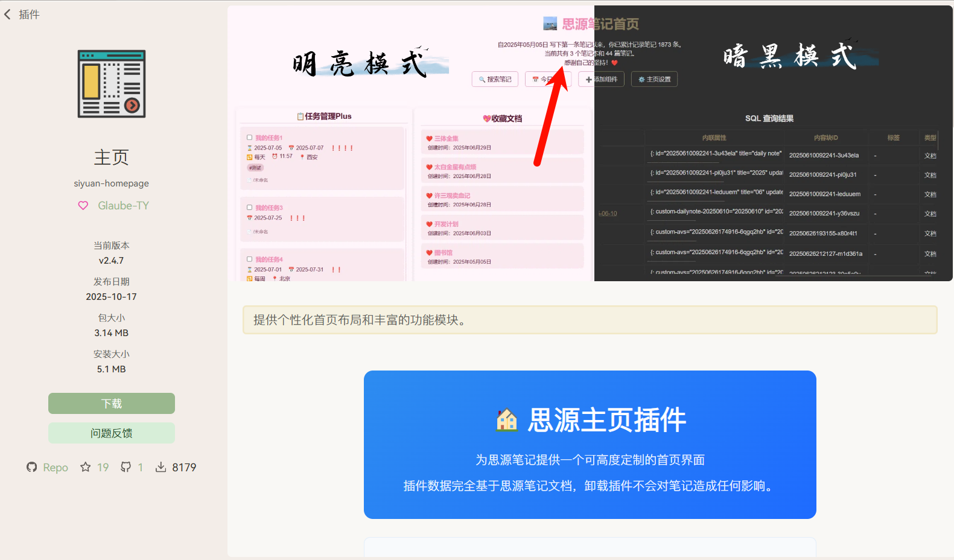Select the package size 3.14 MB
The height and width of the screenshot is (560, 954).
pos(112,333)
